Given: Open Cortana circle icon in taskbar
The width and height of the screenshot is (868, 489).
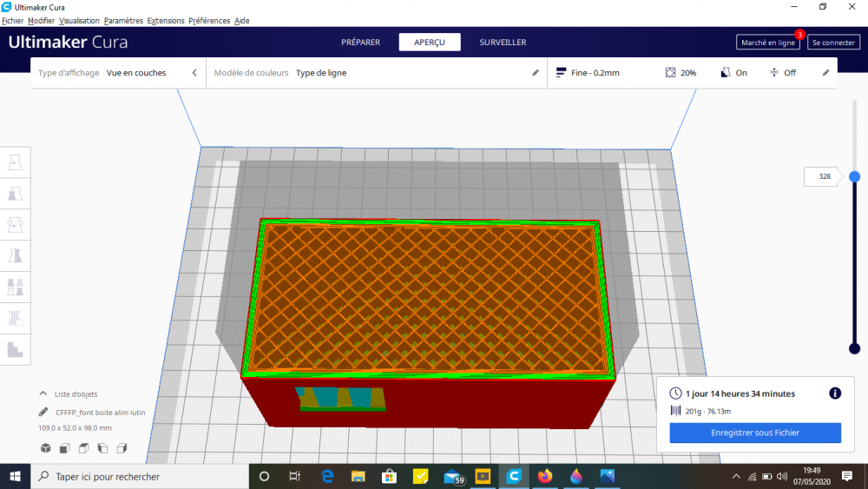Looking at the screenshot, I should (x=264, y=476).
